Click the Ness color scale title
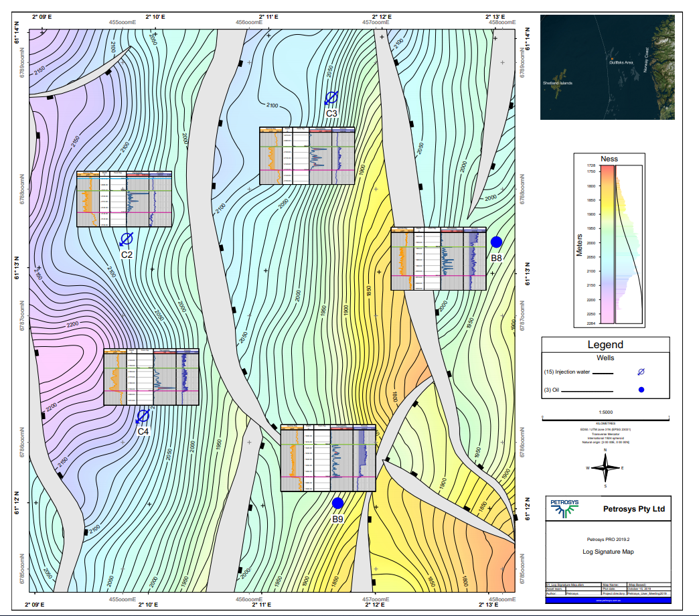699x616 pixels. point(609,159)
